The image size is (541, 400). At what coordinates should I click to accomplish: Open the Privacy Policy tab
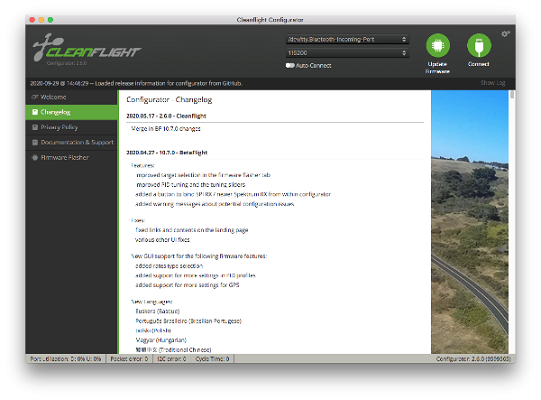(71, 127)
